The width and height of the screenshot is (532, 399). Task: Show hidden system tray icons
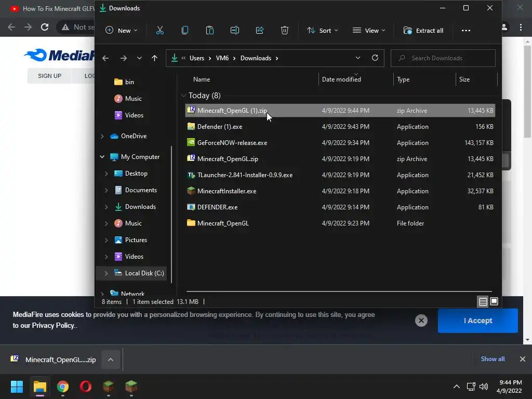tap(457, 387)
